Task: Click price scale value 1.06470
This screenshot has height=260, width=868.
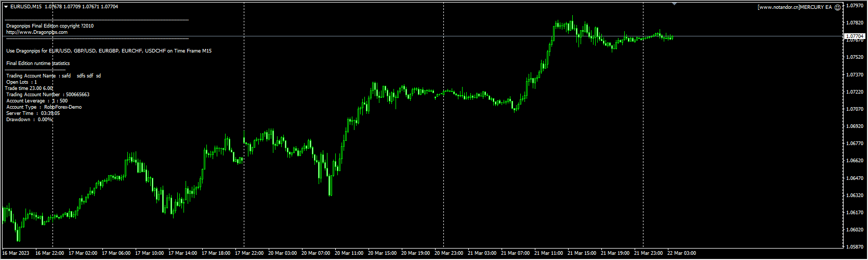Action: tap(855, 178)
